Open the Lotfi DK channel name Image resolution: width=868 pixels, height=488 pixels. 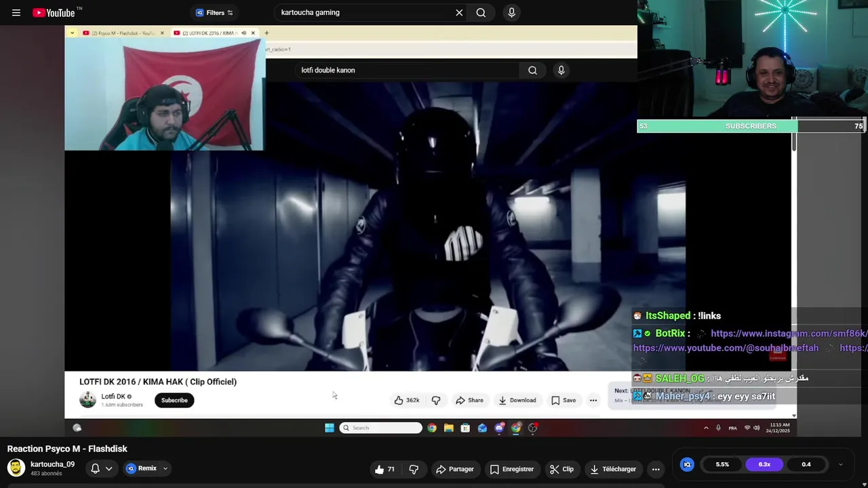113,396
